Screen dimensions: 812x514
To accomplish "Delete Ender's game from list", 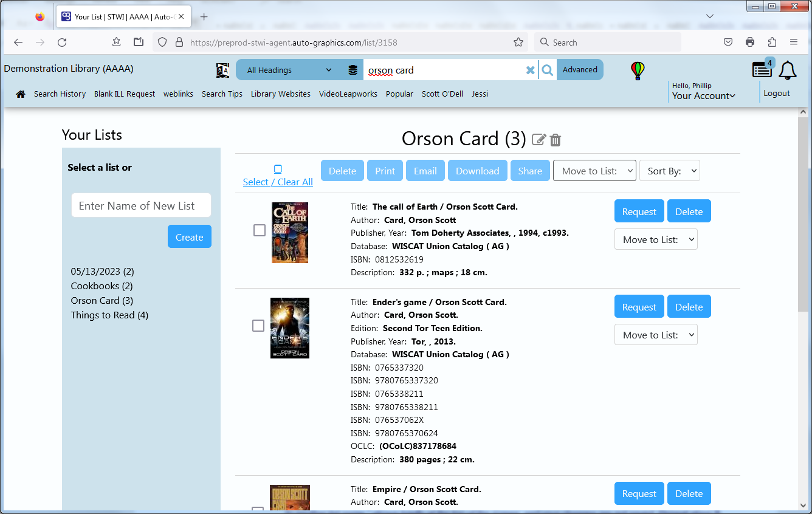I will [689, 307].
